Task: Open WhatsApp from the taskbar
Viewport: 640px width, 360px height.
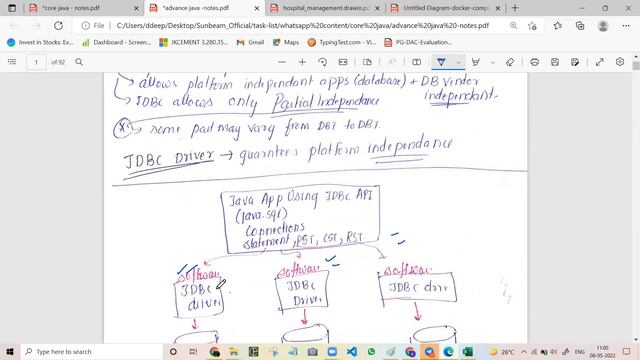Action: pos(371,351)
